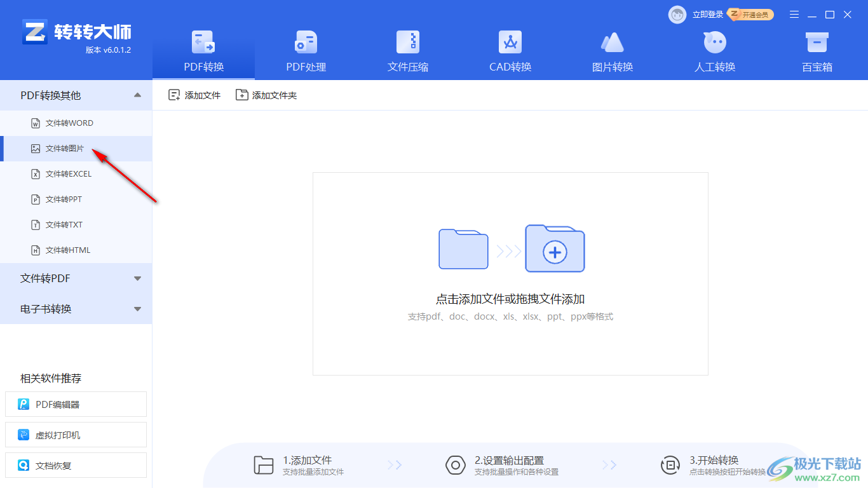
Task: Open the 虚拟打印机 recommended software
Action: tap(76, 435)
